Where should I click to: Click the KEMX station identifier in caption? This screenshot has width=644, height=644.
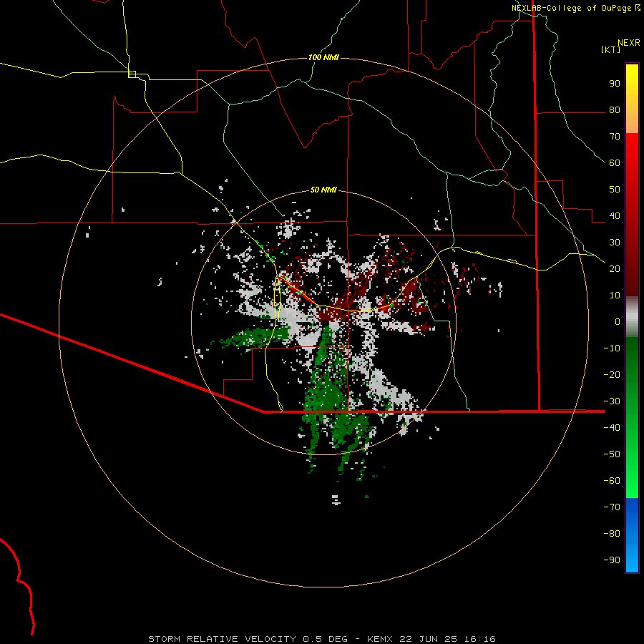[380, 639]
